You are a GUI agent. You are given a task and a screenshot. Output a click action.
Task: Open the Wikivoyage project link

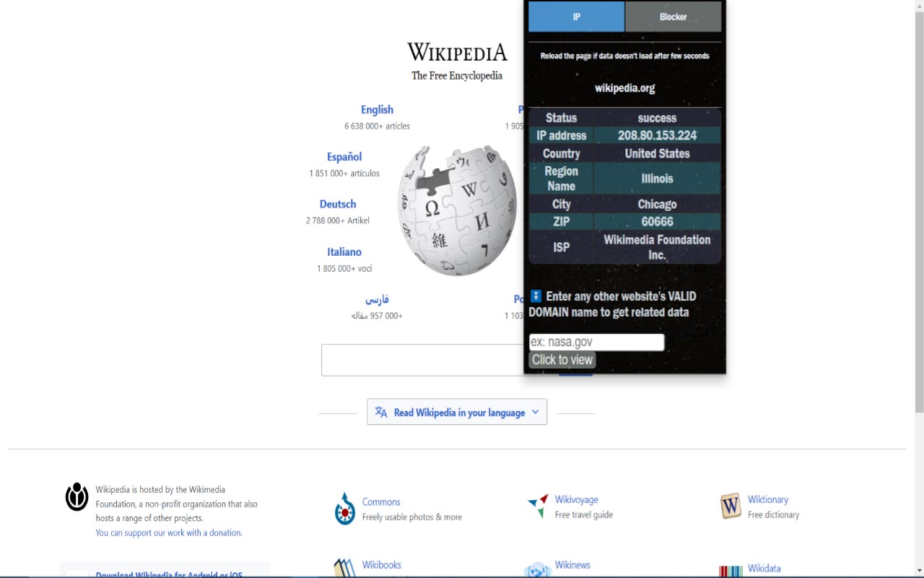[576, 500]
